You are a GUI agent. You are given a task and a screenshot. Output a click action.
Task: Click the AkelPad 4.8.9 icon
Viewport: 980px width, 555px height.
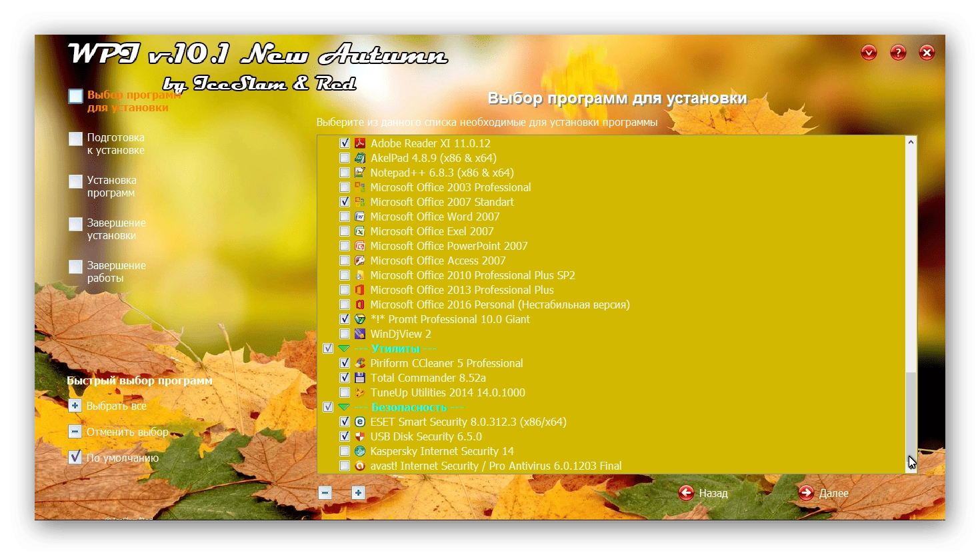pos(360,158)
